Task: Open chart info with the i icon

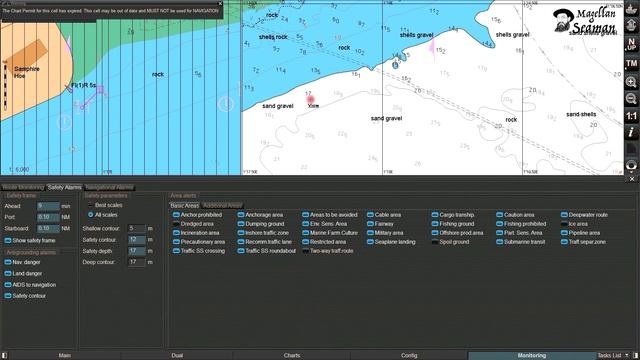Action: point(631,132)
